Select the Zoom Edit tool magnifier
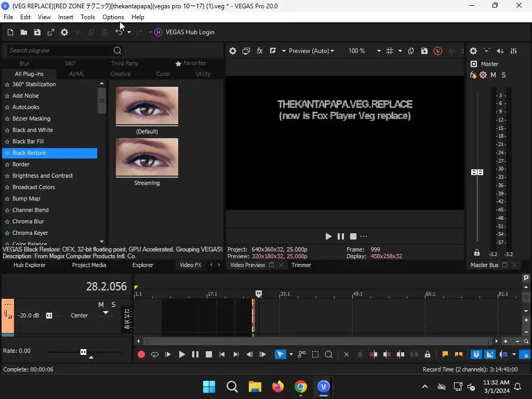Image resolution: width=532 pixels, height=399 pixels. (x=328, y=354)
